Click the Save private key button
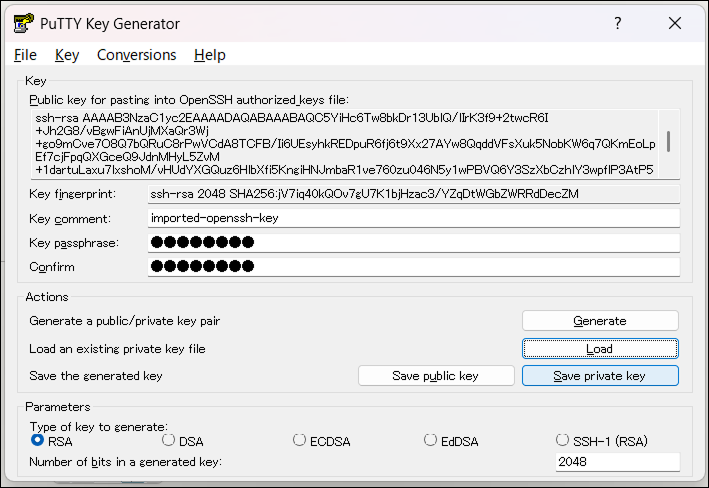The height and width of the screenshot is (488, 709). point(599,376)
